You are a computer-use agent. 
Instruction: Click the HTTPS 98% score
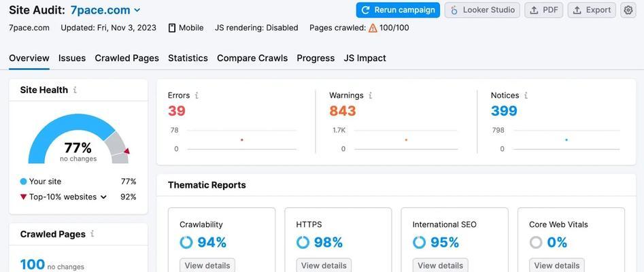pyautogui.click(x=328, y=242)
